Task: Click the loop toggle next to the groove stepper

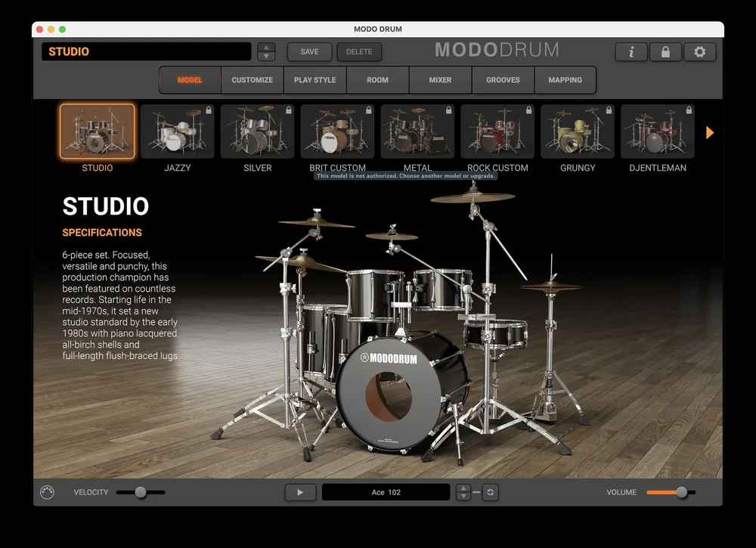Action: point(489,492)
